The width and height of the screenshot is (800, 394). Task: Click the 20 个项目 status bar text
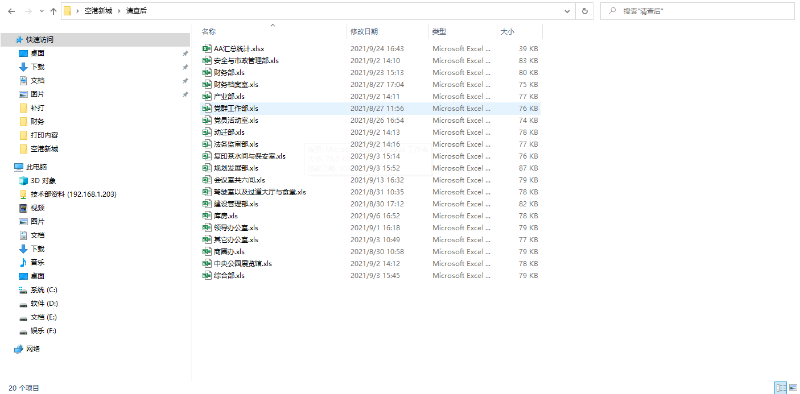coord(23,388)
